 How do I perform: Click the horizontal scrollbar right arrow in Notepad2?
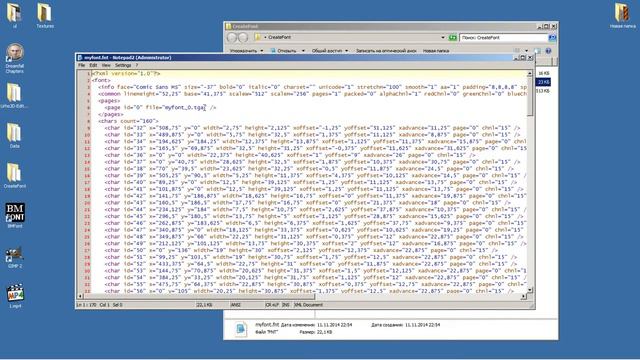[524, 296]
